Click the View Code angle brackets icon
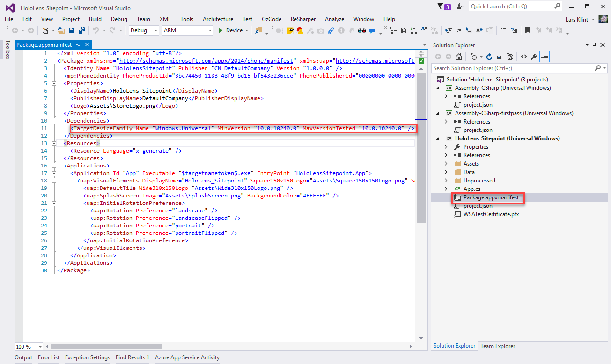611x364 pixels. pyautogui.click(x=523, y=57)
